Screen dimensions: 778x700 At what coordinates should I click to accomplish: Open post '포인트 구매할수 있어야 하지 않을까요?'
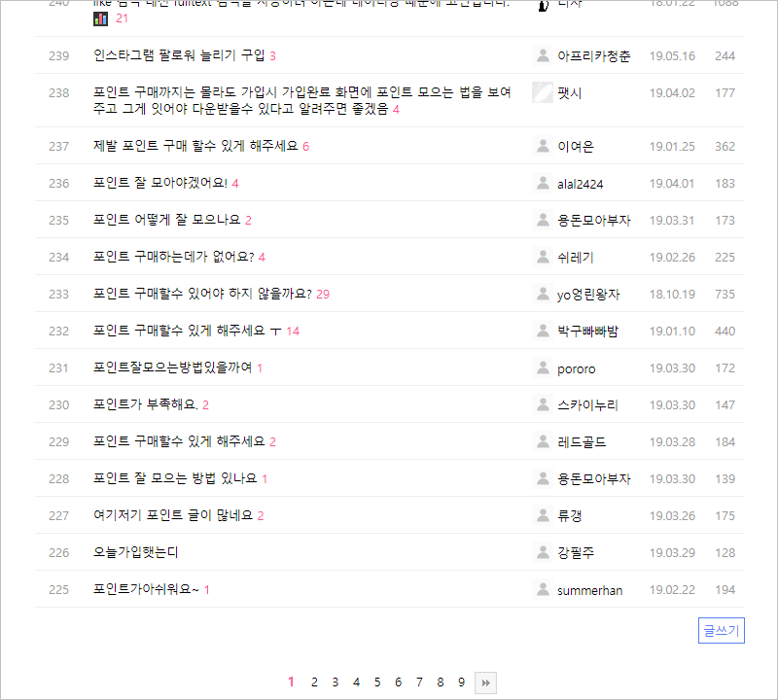pos(202,294)
